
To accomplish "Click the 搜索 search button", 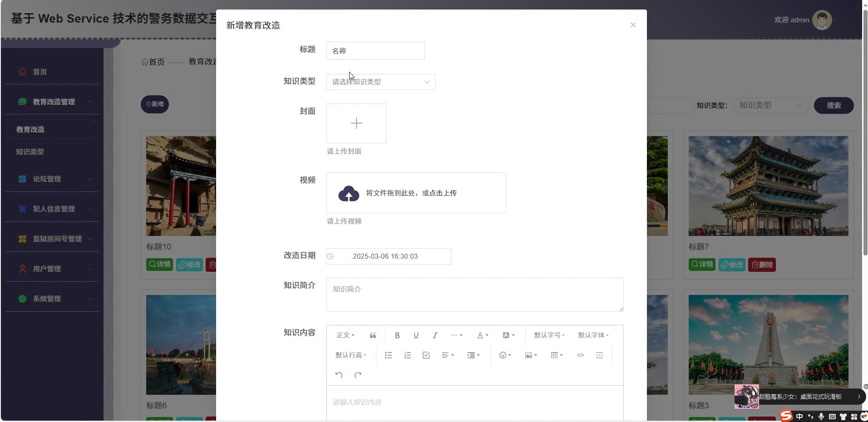I will point(833,105).
